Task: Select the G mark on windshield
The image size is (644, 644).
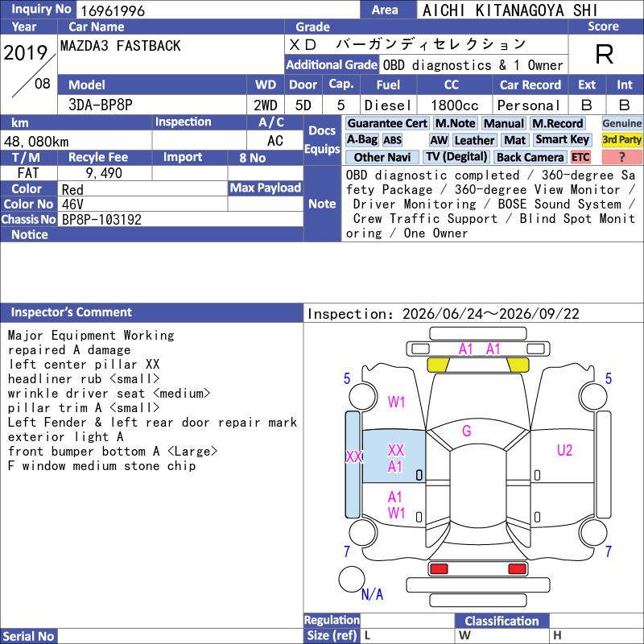Action: pos(467,431)
